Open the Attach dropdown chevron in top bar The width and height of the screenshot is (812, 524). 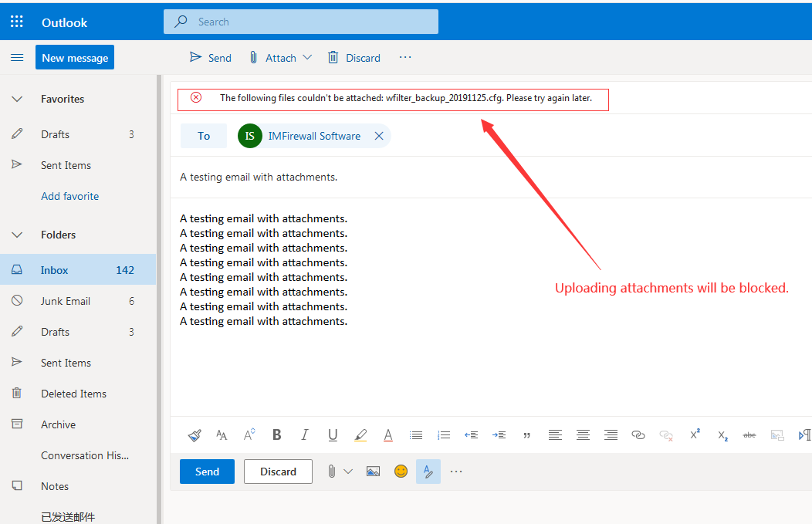coord(307,57)
